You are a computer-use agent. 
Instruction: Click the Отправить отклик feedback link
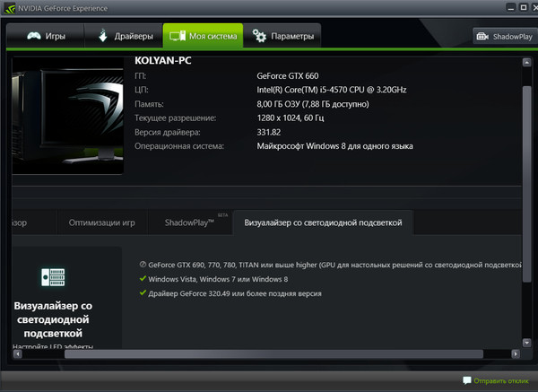tap(501, 380)
